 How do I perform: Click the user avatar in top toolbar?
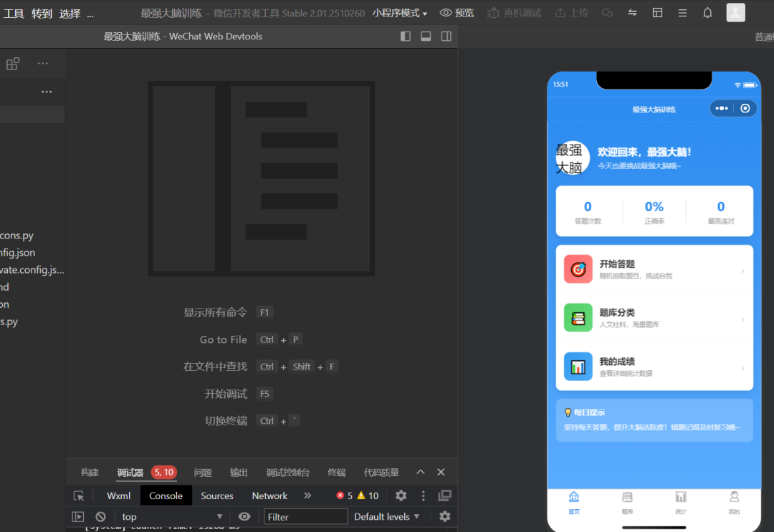[x=735, y=12]
